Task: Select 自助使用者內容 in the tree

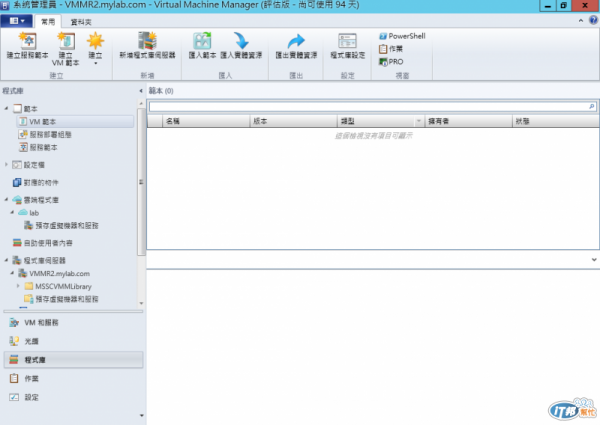Action: [42, 243]
